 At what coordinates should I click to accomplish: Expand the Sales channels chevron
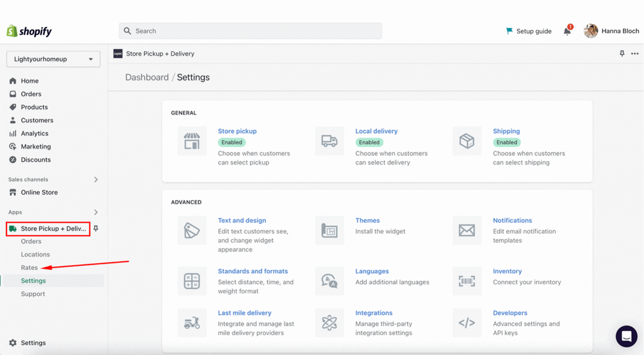point(96,180)
